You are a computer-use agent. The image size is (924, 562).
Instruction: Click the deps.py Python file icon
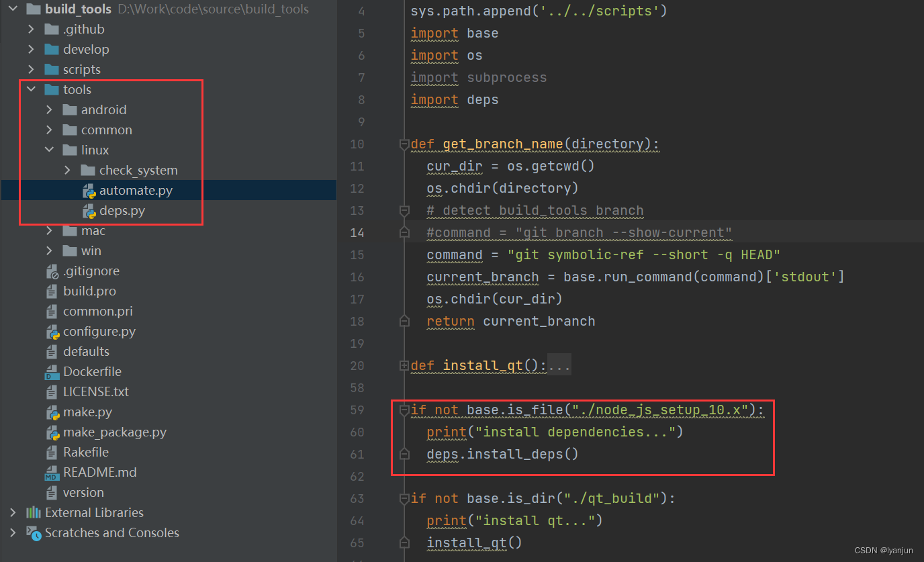(89, 211)
